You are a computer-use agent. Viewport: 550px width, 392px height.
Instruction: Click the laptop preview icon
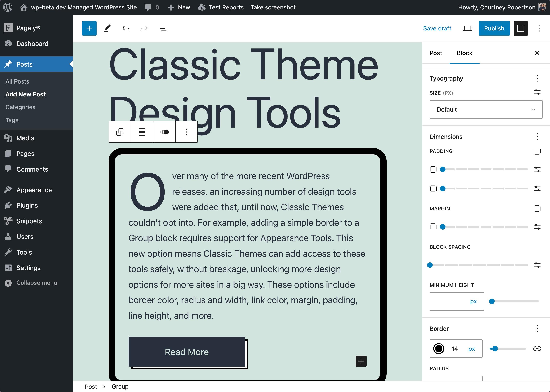(467, 28)
